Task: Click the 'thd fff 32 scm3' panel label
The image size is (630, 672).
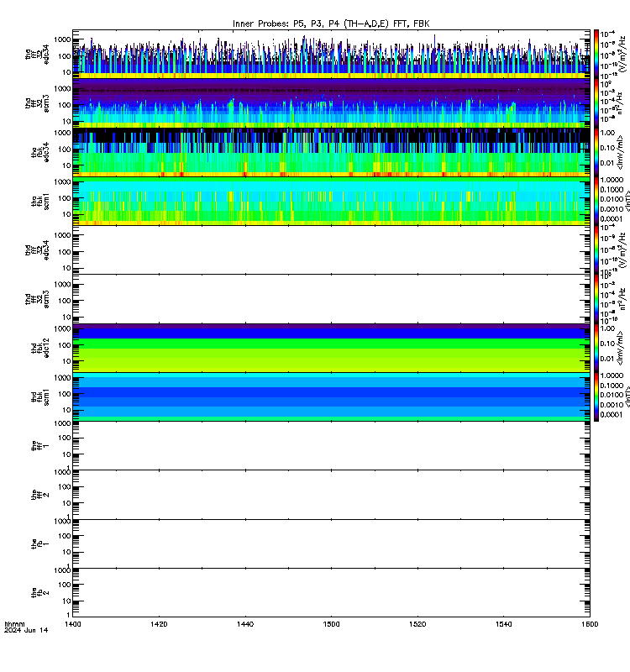Action: [x=37, y=299]
